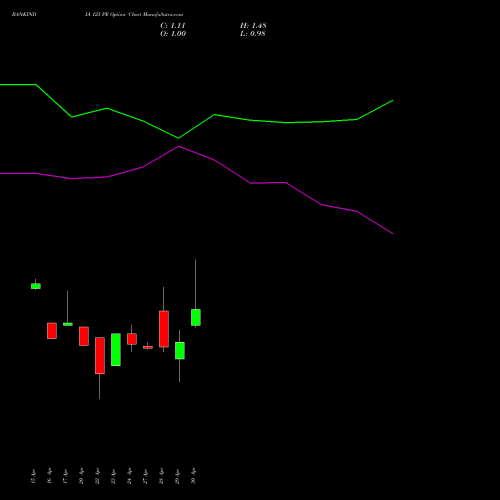Image resolution: width=500 pixels, height=500 pixels.
Task: Click the red candle for 20 Apr
Action: [84, 336]
